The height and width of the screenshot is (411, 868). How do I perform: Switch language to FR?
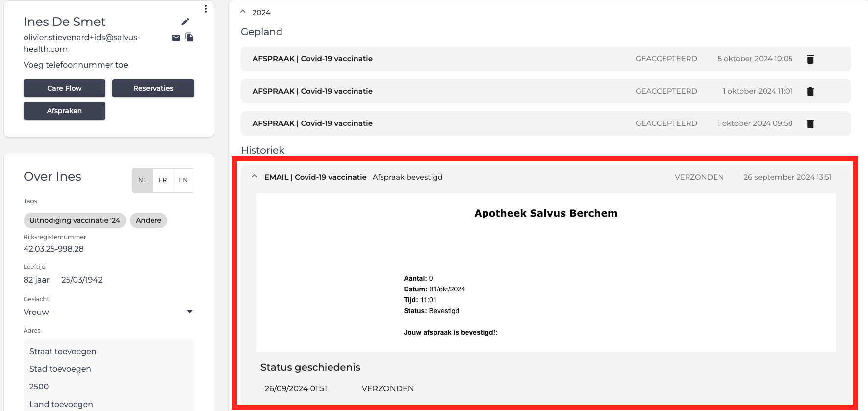coord(163,180)
